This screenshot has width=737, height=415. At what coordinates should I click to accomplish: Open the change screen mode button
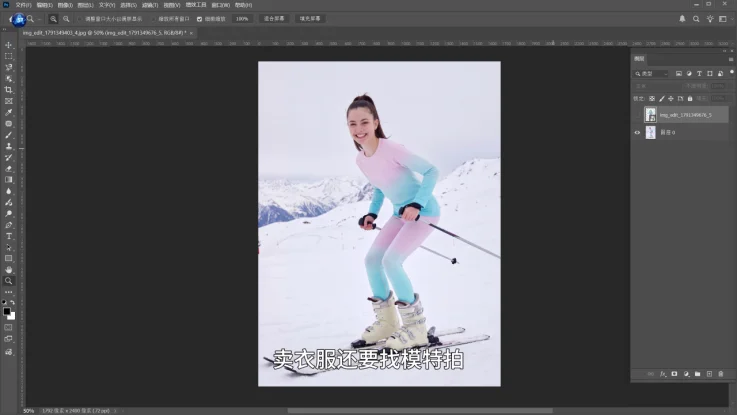point(8,339)
